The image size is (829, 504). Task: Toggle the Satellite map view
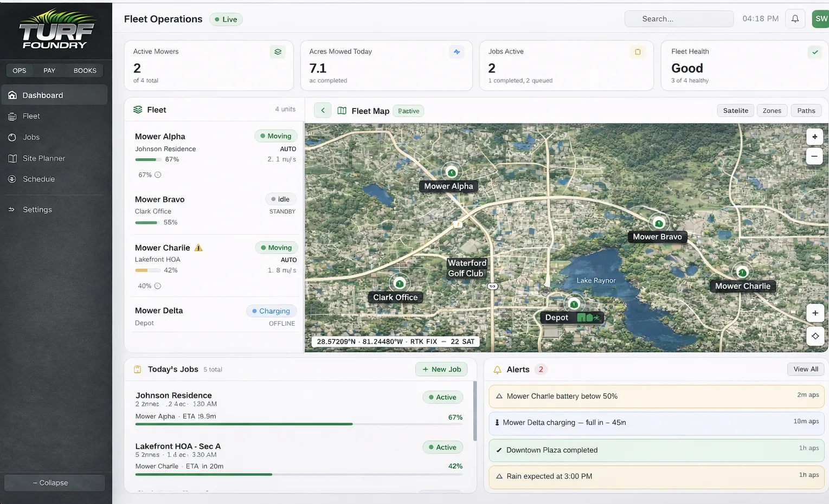735,111
